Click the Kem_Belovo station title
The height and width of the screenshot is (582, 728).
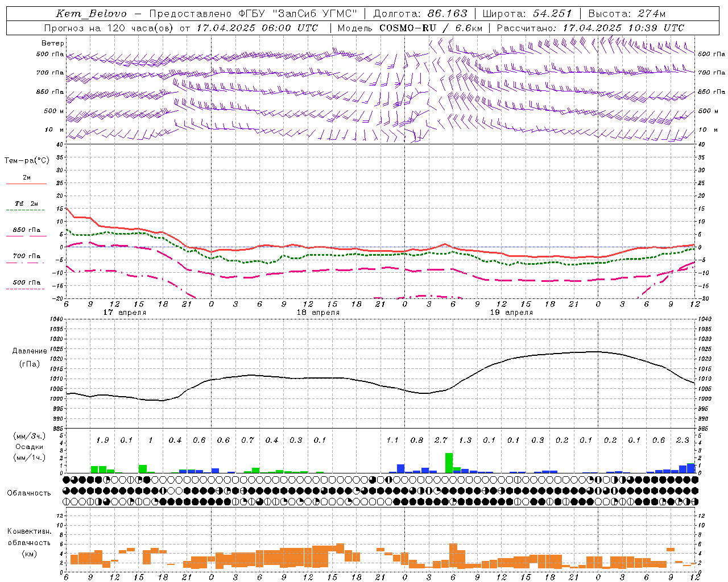92,14
